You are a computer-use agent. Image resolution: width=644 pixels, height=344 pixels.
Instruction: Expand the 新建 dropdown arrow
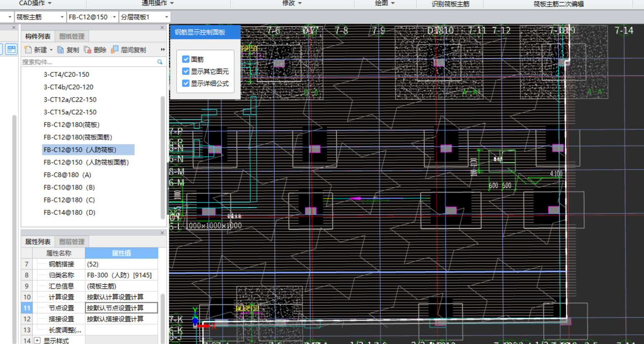tap(51, 50)
